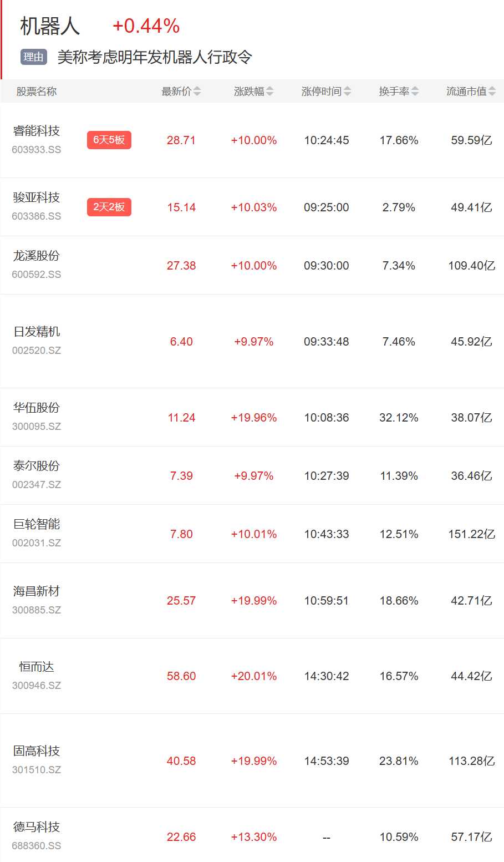Click the 流通市值 sort arrow icon
Viewport: 504px width, 862px height.
coord(492,92)
